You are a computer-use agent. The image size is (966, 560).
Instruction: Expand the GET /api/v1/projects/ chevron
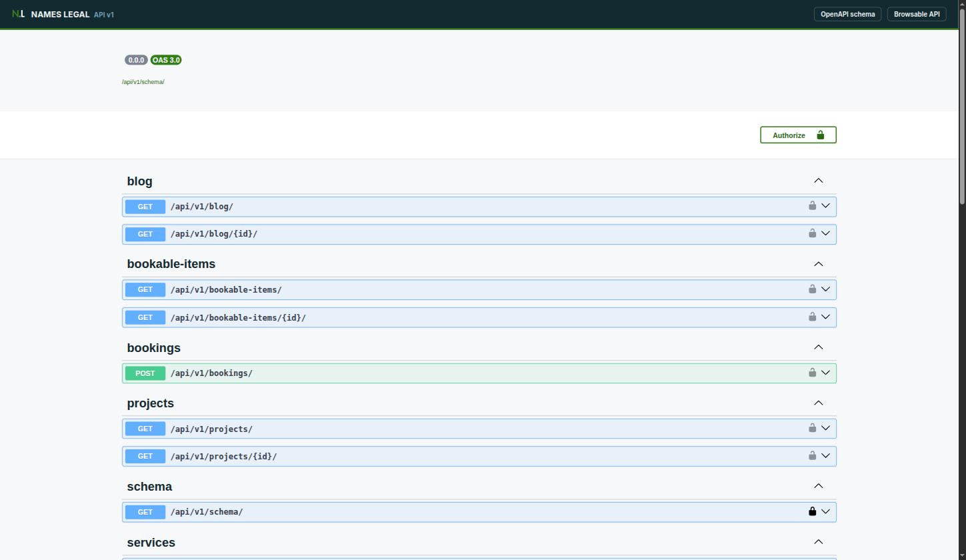[825, 428]
